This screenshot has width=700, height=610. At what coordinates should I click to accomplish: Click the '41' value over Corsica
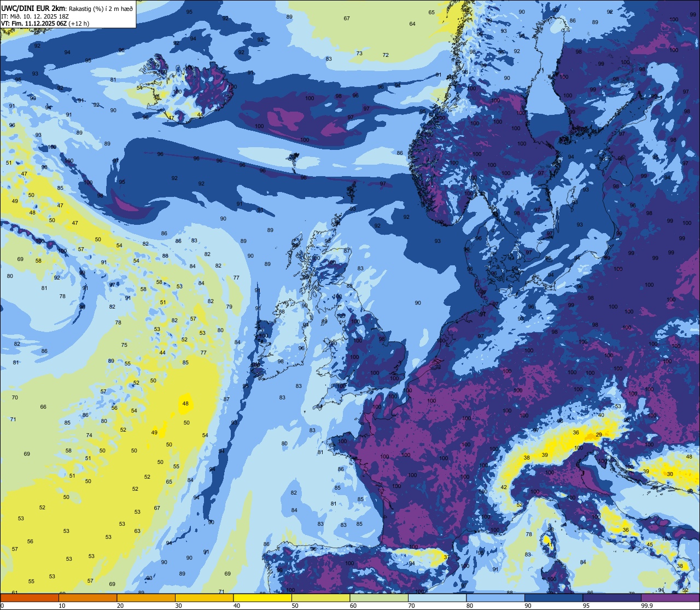click(x=550, y=545)
